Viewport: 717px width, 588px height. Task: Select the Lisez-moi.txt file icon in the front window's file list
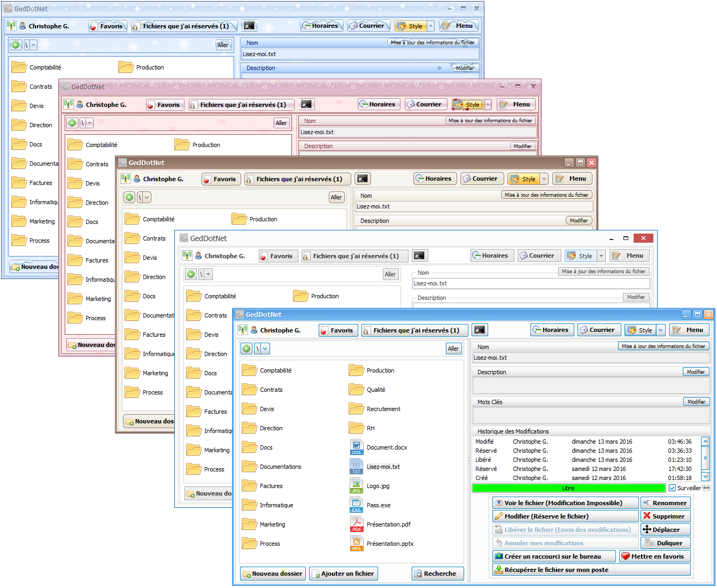(x=357, y=467)
